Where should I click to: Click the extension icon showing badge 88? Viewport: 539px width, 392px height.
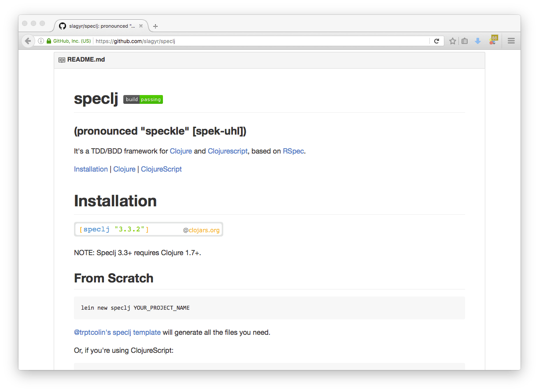click(x=493, y=40)
